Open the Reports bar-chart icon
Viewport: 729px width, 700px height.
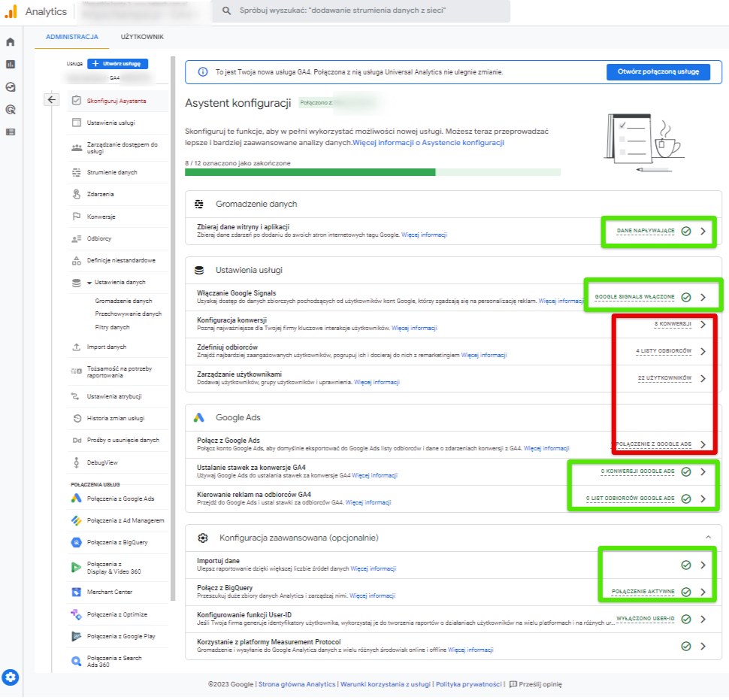tap(11, 64)
